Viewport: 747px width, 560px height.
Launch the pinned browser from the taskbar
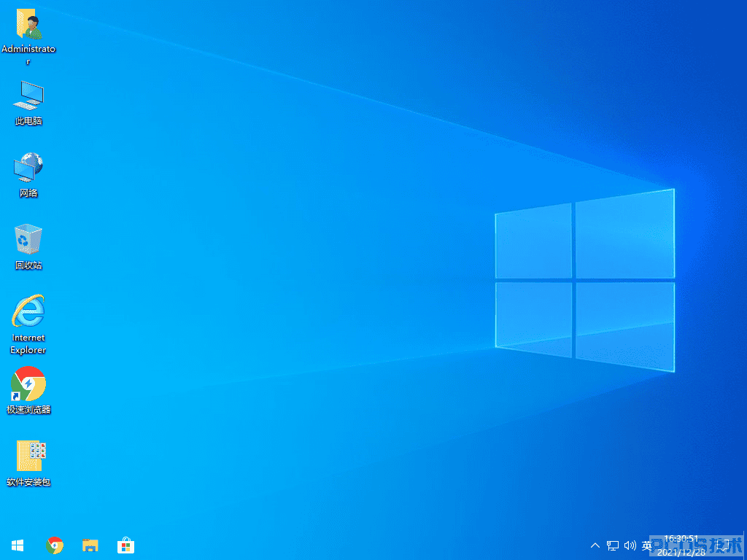pyautogui.click(x=55, y=545)
